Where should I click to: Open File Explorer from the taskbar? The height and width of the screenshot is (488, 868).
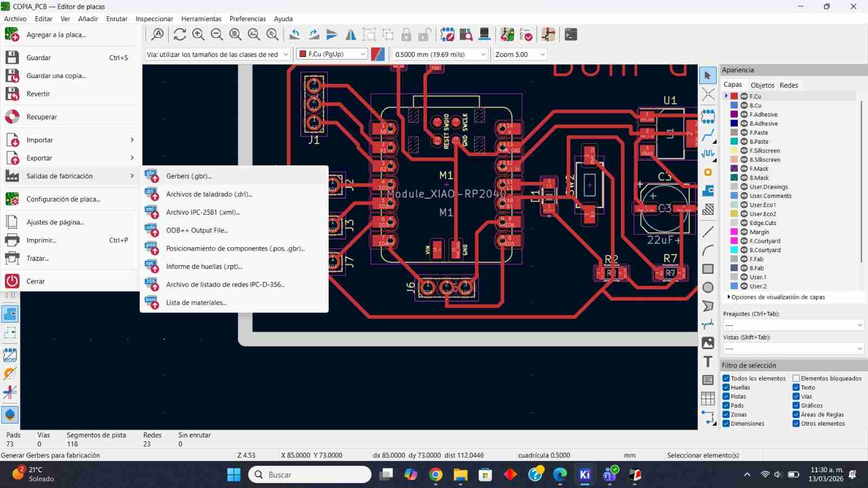461,474
